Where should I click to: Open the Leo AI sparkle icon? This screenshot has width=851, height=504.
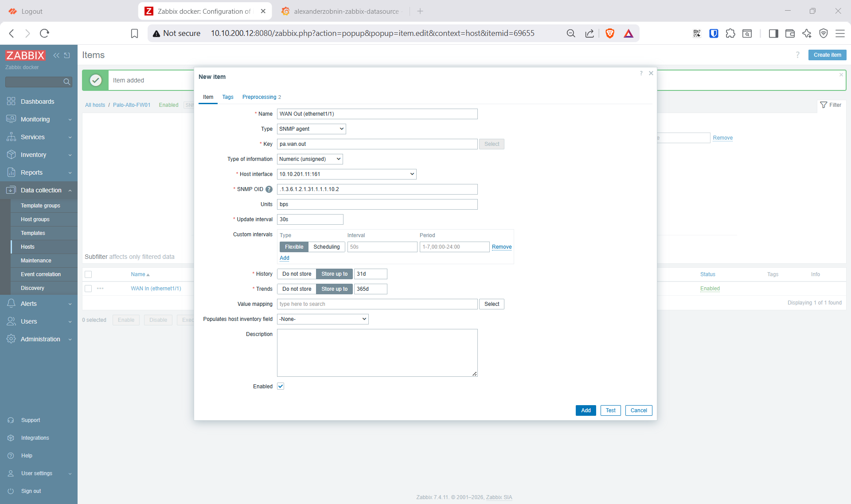tap(807, 33)
